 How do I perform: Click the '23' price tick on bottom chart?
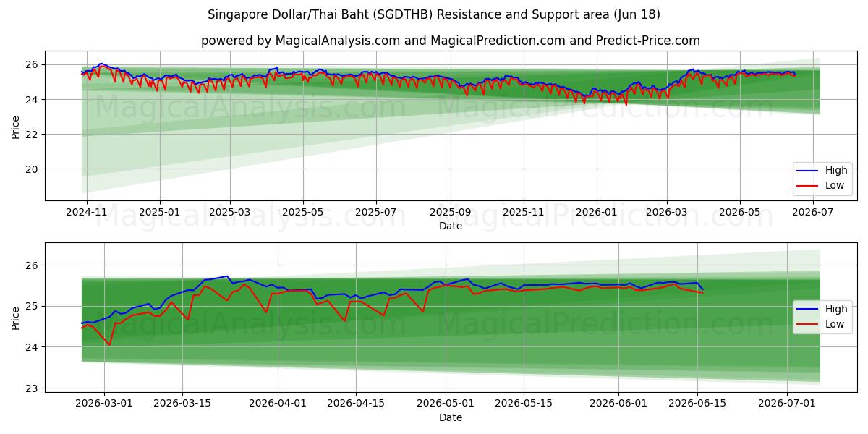click(33, 388)
